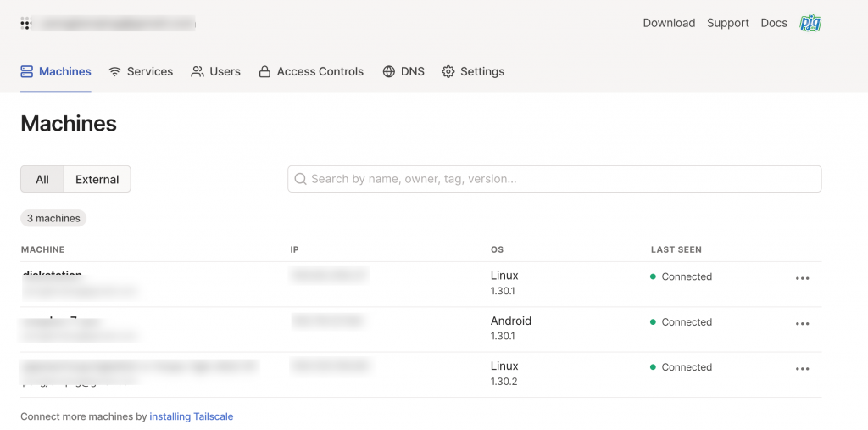The width and height of the screenshot is (868, 430).
Task: Open the Services tab
Action: click(149, 72)
